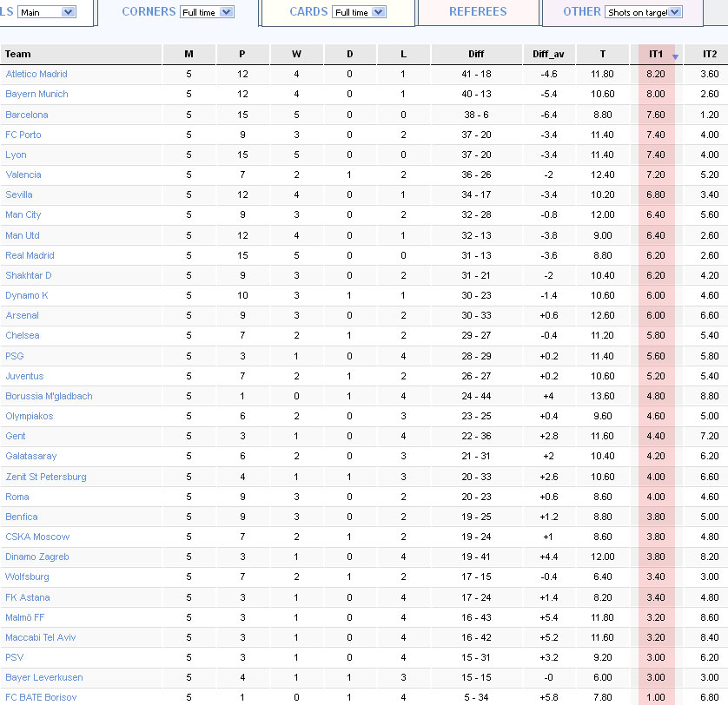
Task: Open the Galatasaray team link
Action: [x=31, y=456]
